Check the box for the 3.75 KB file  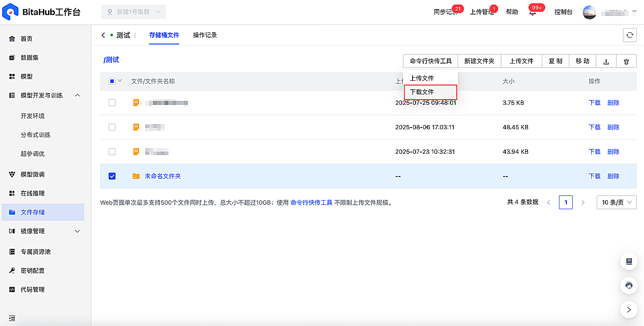click(x=112, y=103)
